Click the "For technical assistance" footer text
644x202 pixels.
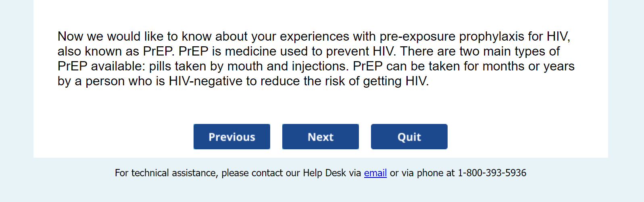click(166, 173)
